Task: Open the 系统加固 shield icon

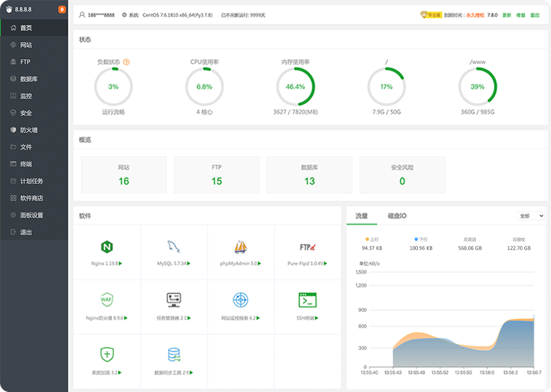Action: (x=106, y=354)
